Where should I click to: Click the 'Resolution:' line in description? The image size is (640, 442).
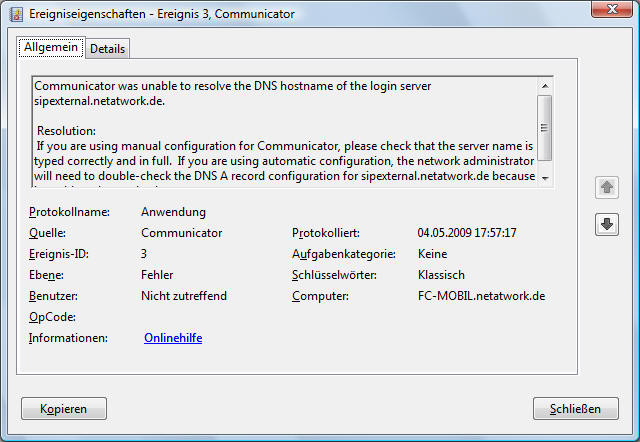[66, 131]
